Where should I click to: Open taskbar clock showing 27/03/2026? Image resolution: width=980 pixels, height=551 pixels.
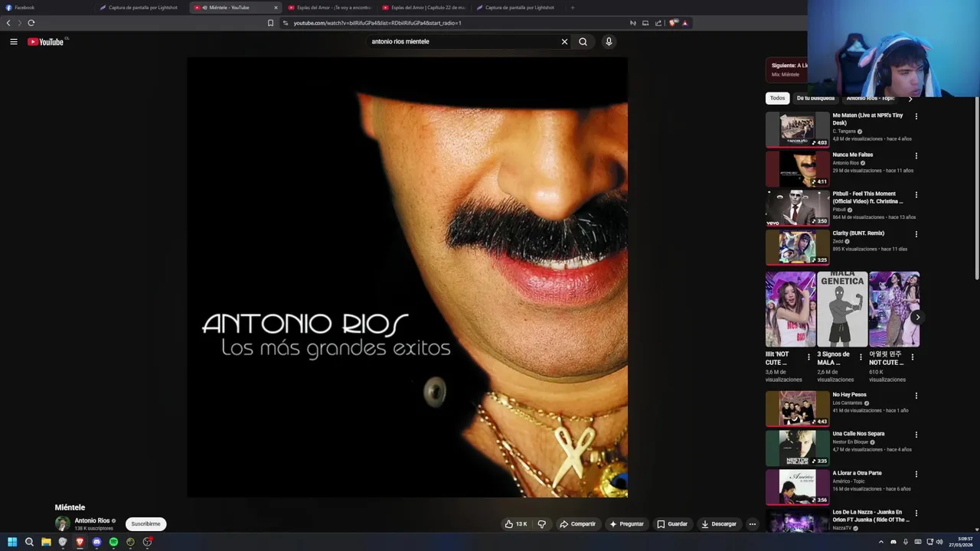(x=961, y=542)
